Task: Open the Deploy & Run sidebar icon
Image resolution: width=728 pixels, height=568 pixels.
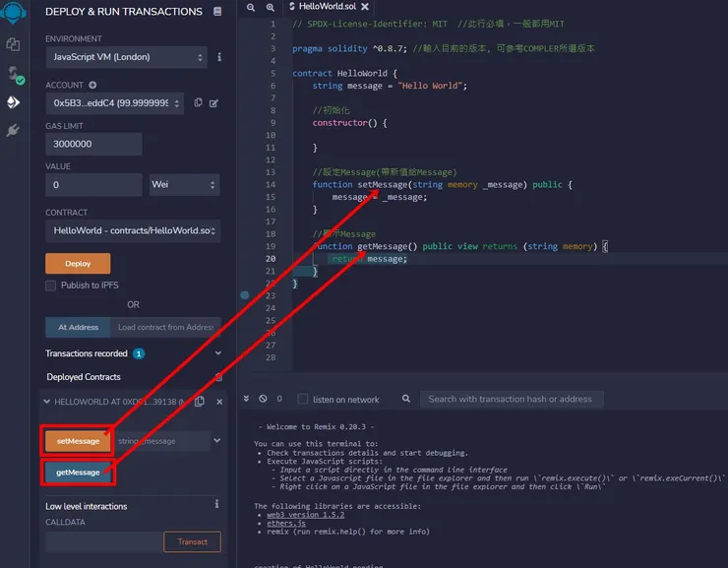Action: click(x=13, y=102)
